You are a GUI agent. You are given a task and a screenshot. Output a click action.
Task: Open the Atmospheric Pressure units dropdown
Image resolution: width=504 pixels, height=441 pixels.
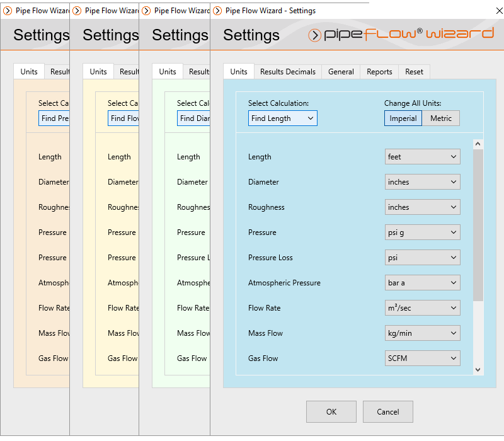(422, 283)
